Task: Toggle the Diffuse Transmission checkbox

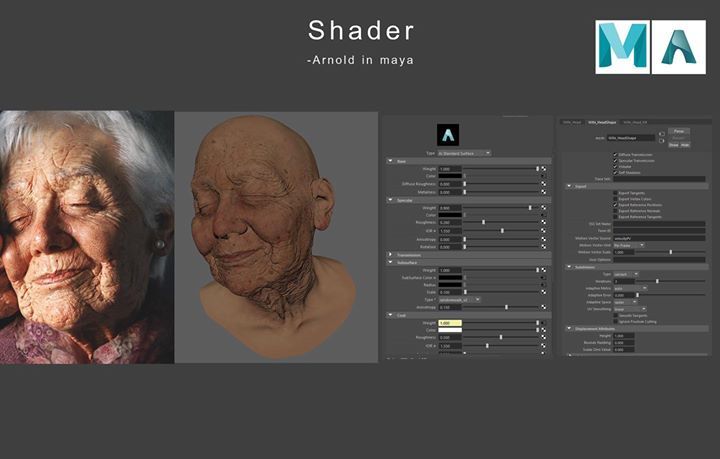Action: pyautogui.click(x=615, y=155)
